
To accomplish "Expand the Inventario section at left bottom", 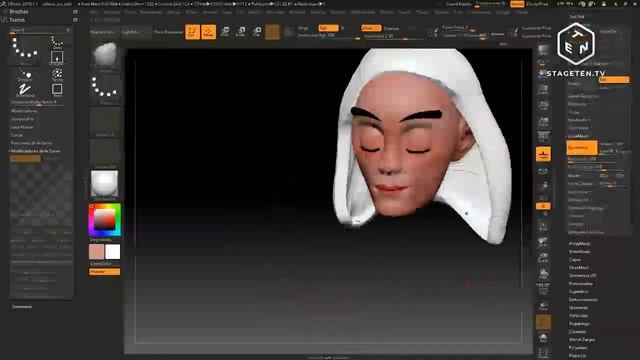I will pyautogui.click(x=22, y=307).
